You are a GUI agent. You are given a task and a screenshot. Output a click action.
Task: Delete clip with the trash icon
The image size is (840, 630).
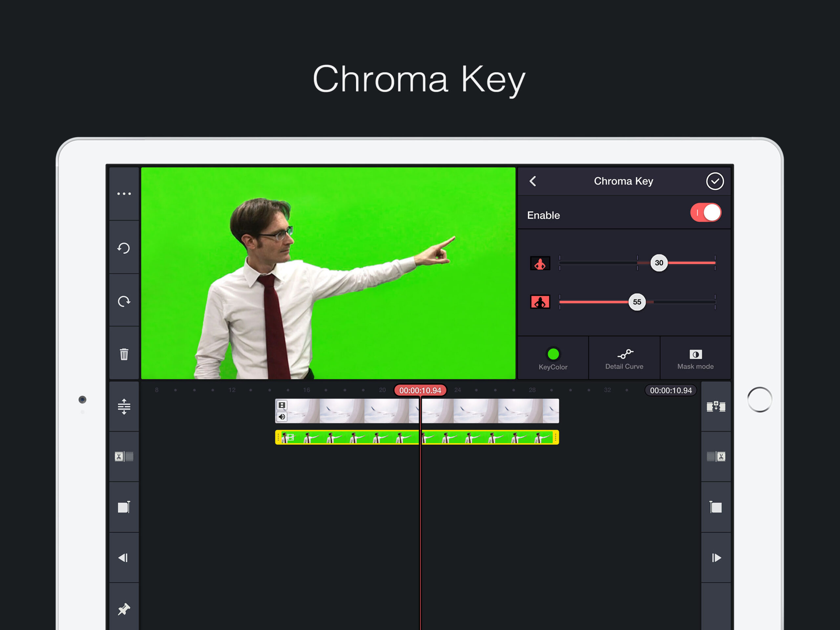124,354
